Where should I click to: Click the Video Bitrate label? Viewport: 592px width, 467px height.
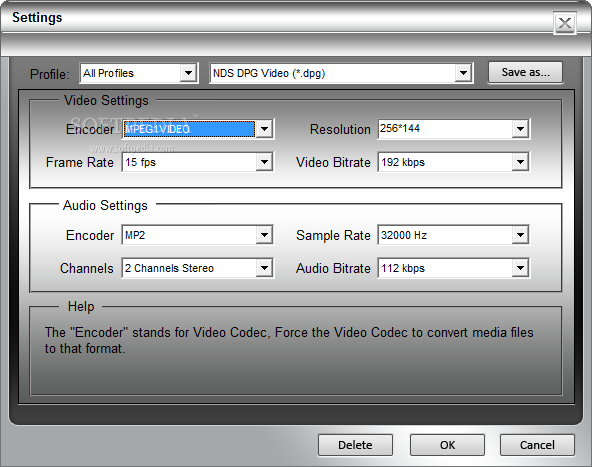tap(333, 162)
